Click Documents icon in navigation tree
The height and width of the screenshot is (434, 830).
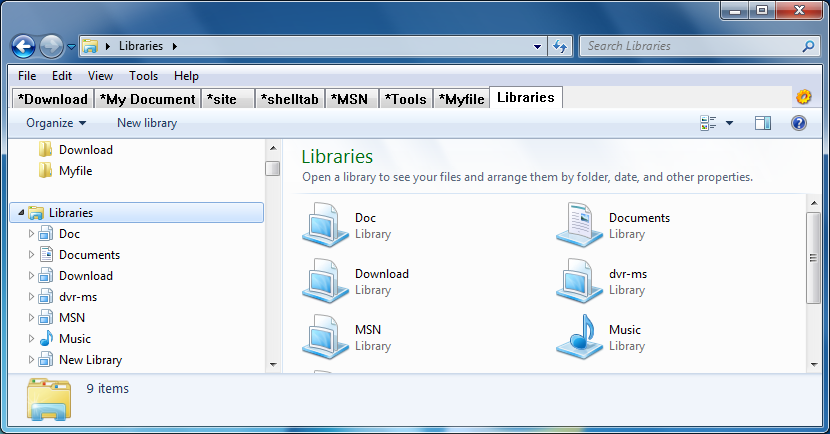coord(46,255)
